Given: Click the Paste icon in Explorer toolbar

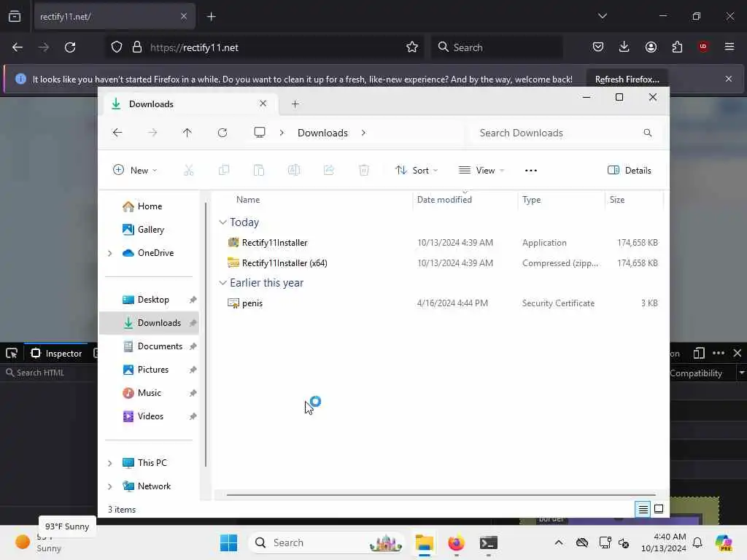Looking at the screenshot, I should pos(259,170).
